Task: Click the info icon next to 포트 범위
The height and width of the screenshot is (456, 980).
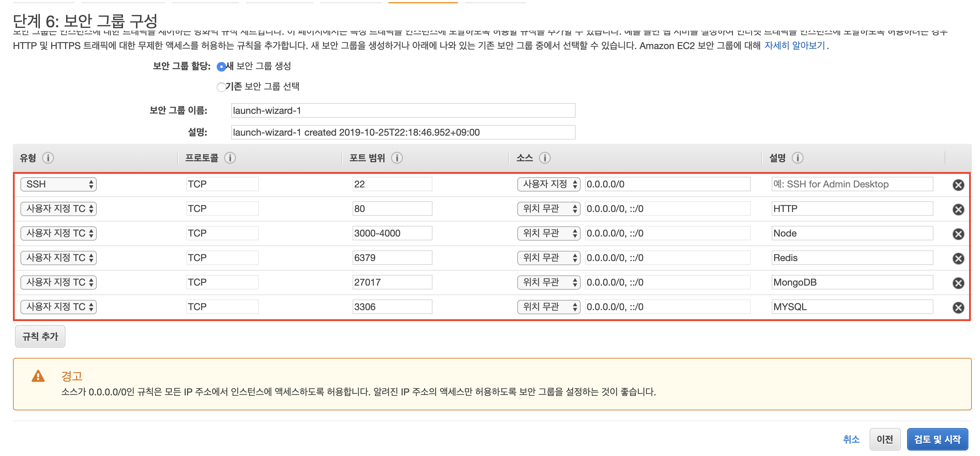Action: (397, 157)
